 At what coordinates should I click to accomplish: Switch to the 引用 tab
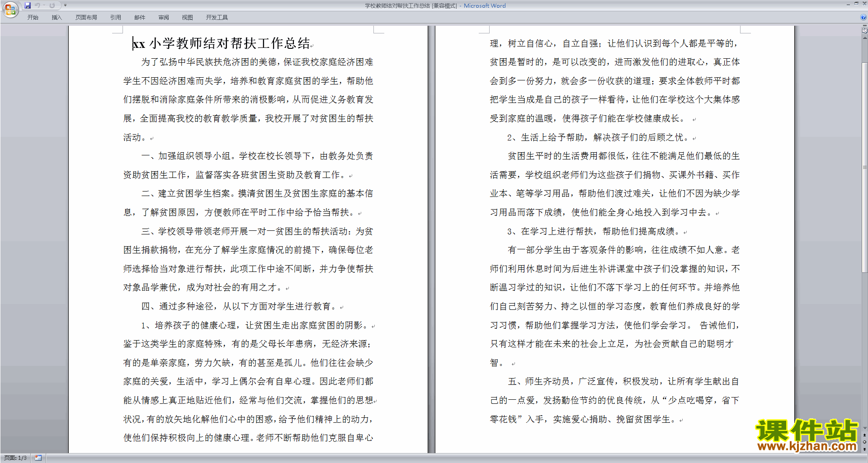point(116,18)
